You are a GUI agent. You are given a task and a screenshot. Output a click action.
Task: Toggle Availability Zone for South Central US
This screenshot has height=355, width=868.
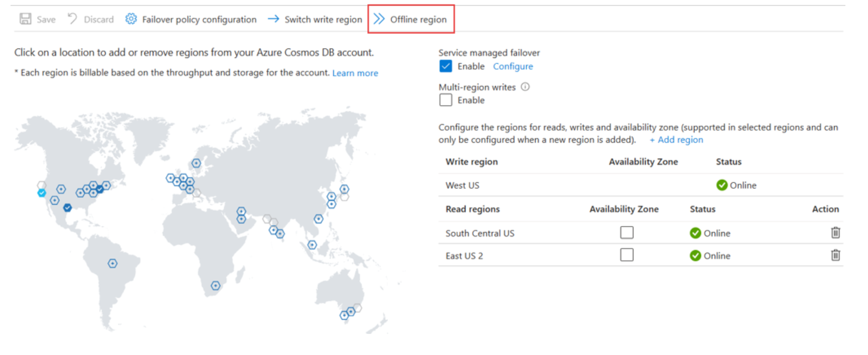click(x=626, y=233)
